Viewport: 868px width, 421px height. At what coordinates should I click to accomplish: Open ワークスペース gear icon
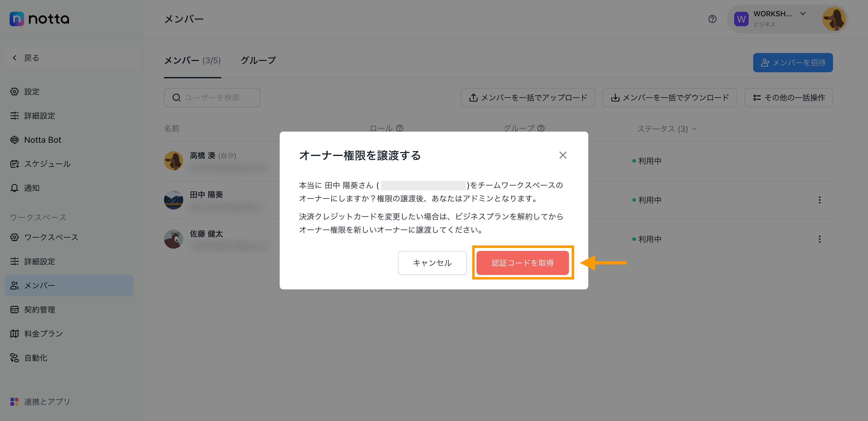[14, 237]
